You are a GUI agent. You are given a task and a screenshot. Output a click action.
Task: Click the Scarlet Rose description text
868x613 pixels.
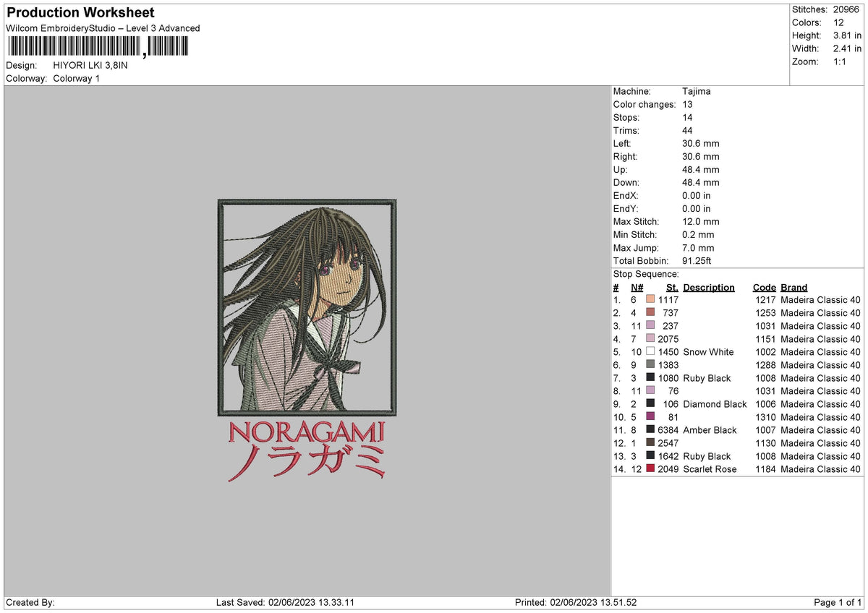710,468
